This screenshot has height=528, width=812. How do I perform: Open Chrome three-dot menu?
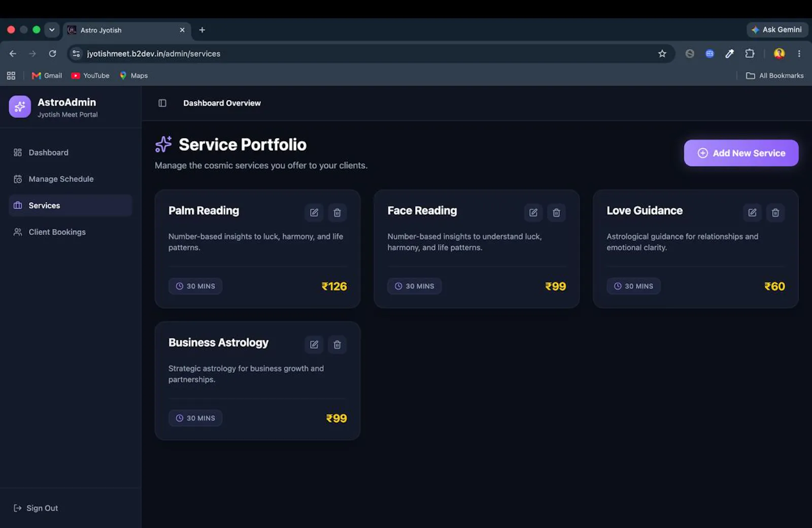pyautogui.click(x=799, y=53)
